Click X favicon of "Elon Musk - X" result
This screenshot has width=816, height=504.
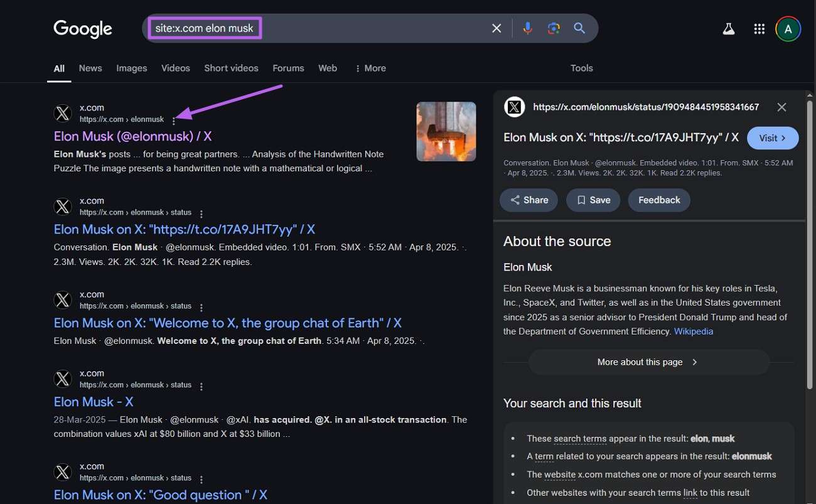[x=63, y=380]
